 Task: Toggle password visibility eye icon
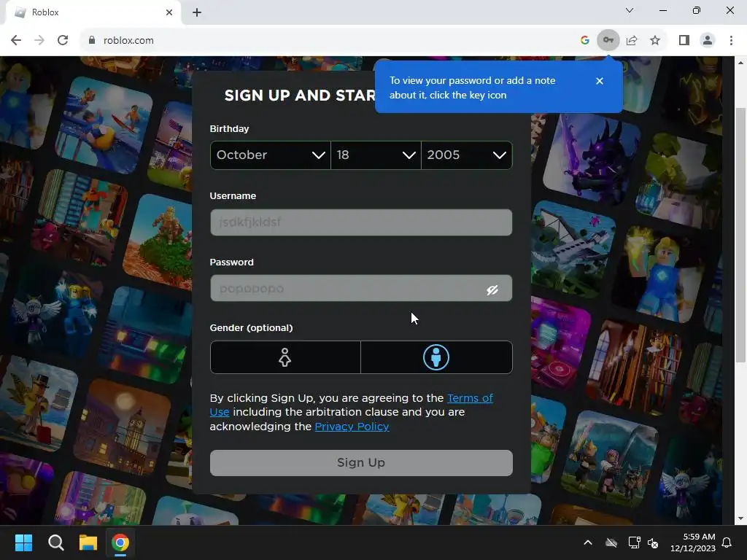point(492,289)
